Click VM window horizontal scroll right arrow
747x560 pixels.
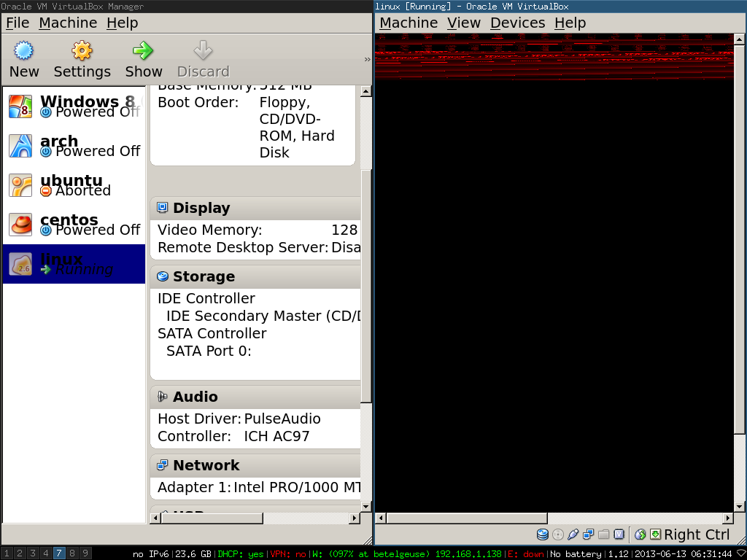[x=728, y=518]
